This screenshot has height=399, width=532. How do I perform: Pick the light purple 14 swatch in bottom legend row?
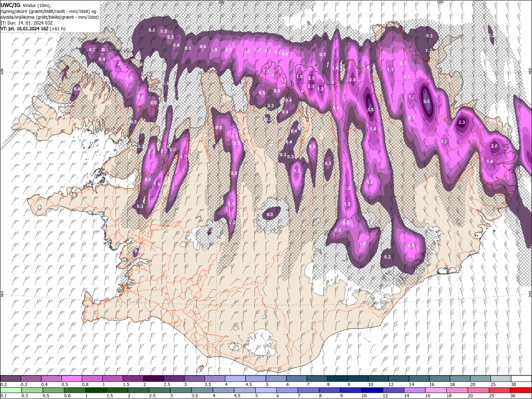pyautogui.click(x=414, y=390)
